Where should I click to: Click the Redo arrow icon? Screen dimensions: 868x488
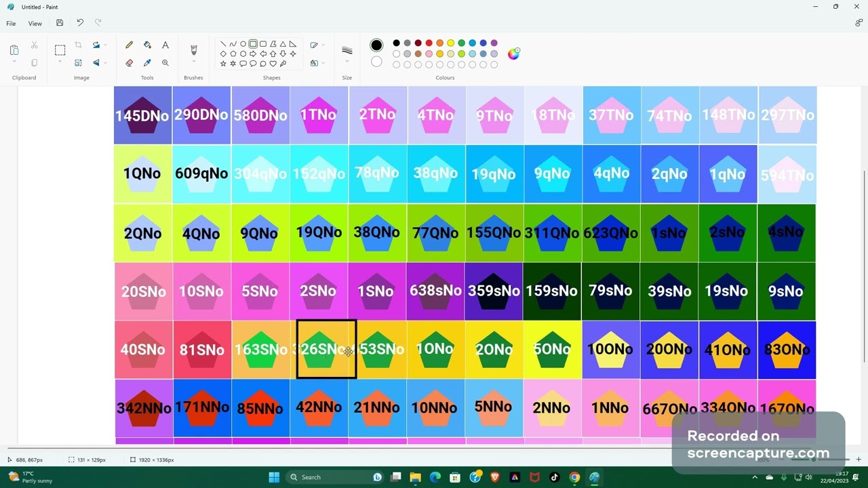pyautogui.click(x=98, y=23)
